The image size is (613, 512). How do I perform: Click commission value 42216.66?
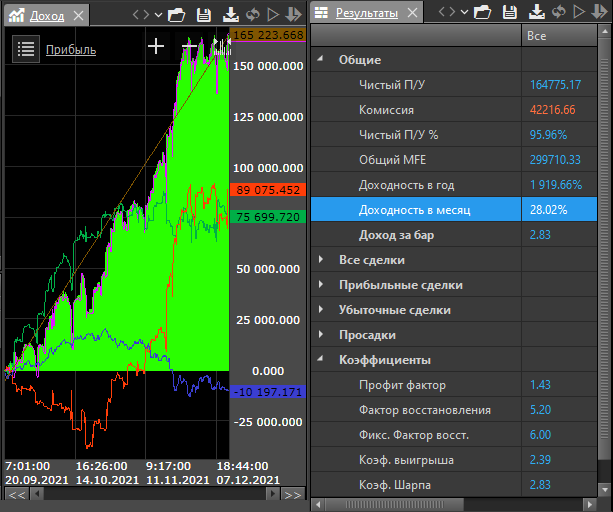click(x=552, y=110)
